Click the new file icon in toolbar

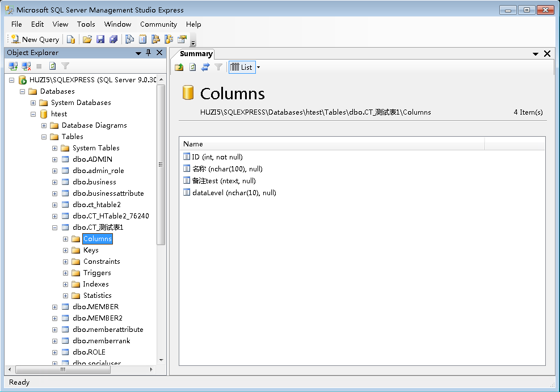71,39
